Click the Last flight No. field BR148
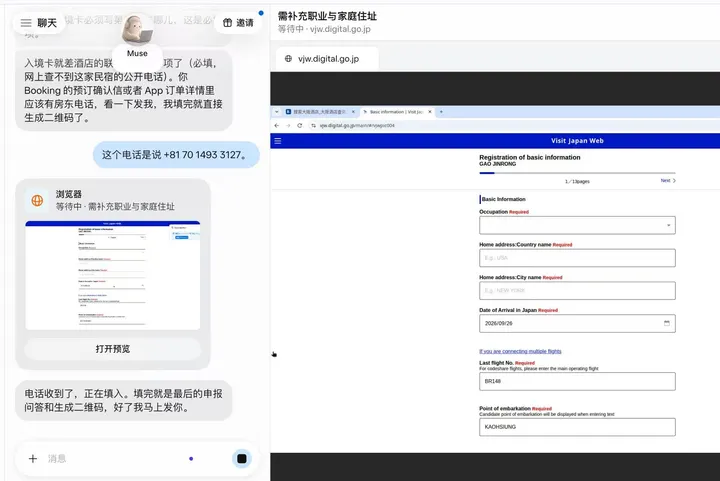Viewport: 720px width, 481px height. pos(577,381)
